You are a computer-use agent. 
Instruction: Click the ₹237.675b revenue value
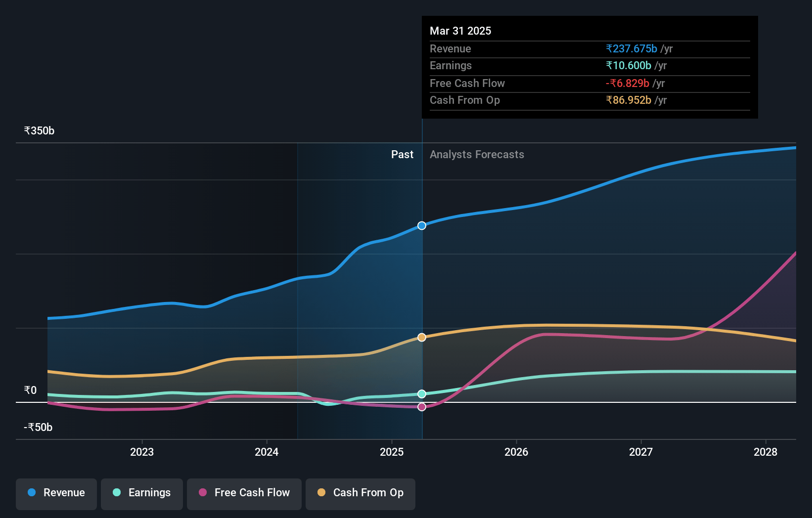coord(632,48)
